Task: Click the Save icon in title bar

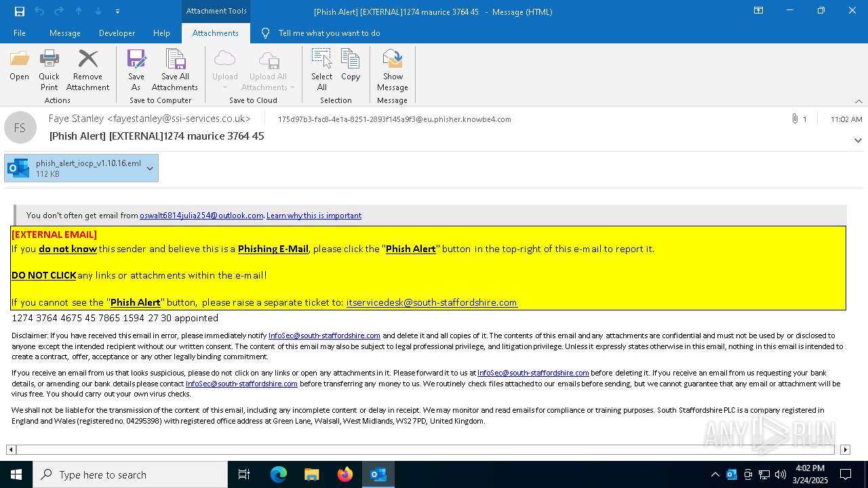Action: point(20,12)
